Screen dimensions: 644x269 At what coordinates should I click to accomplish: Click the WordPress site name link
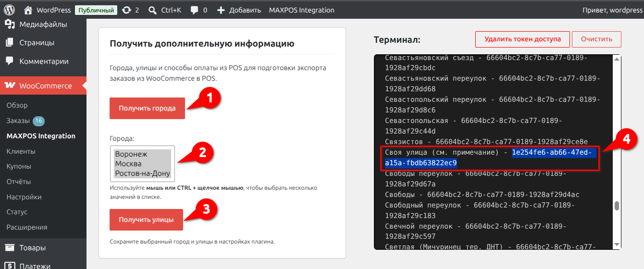click(x=53, y=10)
